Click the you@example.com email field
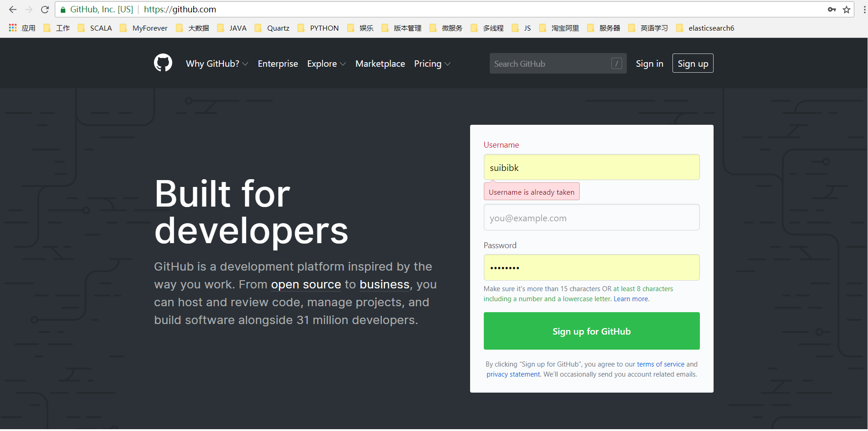 click(592, 217)
